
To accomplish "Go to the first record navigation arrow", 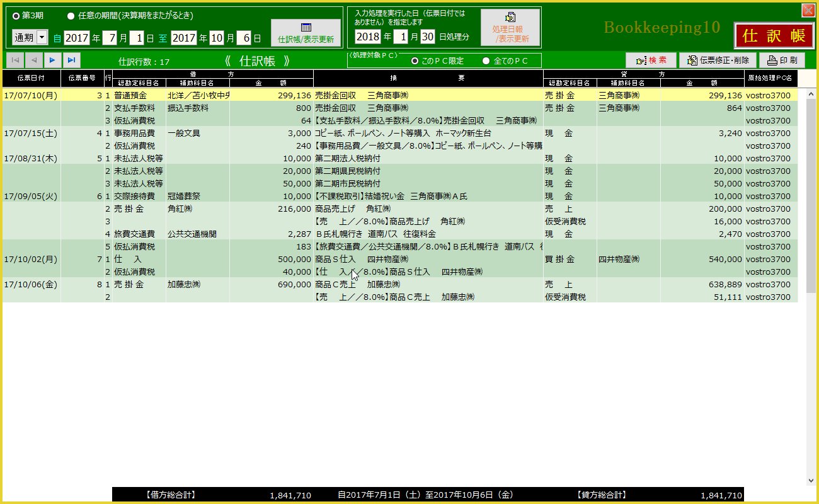I will pyautogui.click(x=15, y=60).
